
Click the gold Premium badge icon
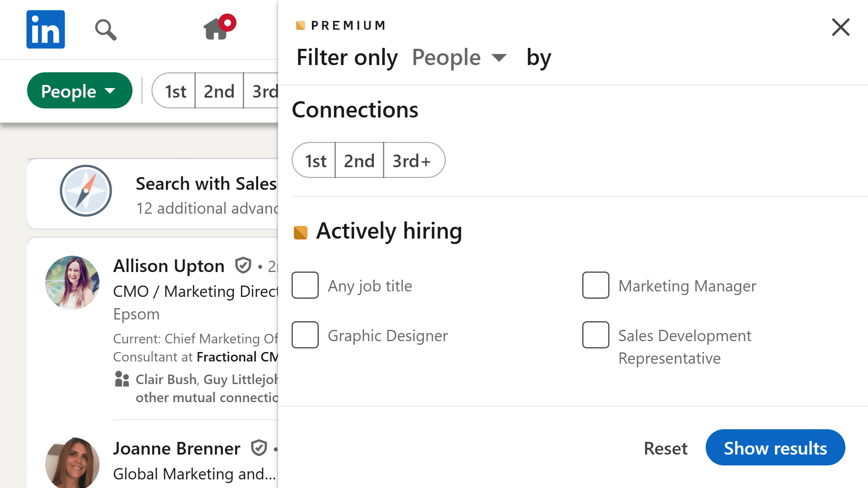300,25
